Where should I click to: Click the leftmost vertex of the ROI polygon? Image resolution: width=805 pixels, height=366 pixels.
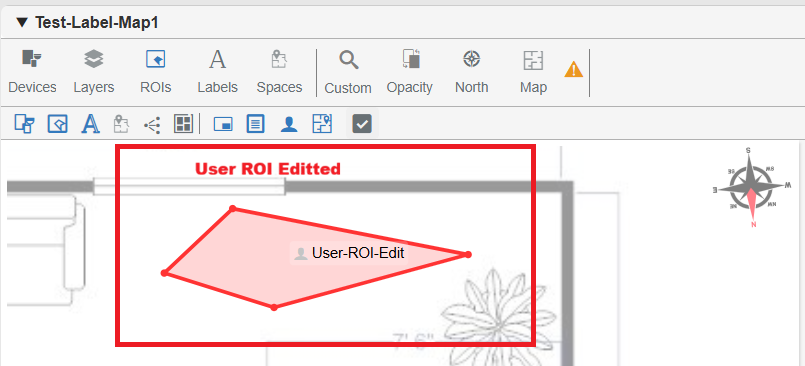(164, 273)
